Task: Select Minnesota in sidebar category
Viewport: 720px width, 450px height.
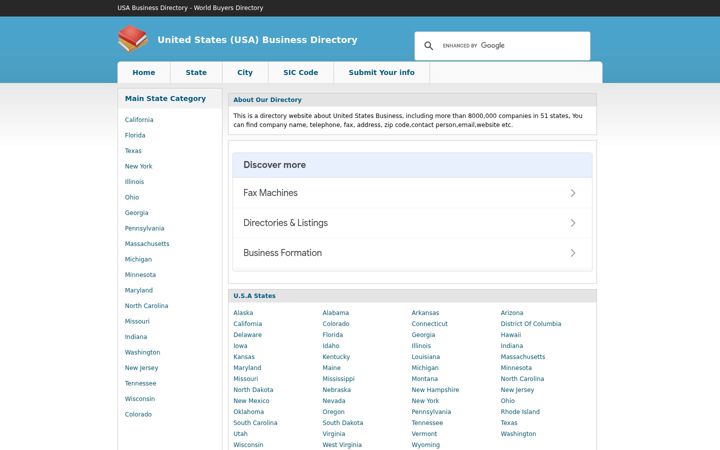Action: click(x=140, y=275)
